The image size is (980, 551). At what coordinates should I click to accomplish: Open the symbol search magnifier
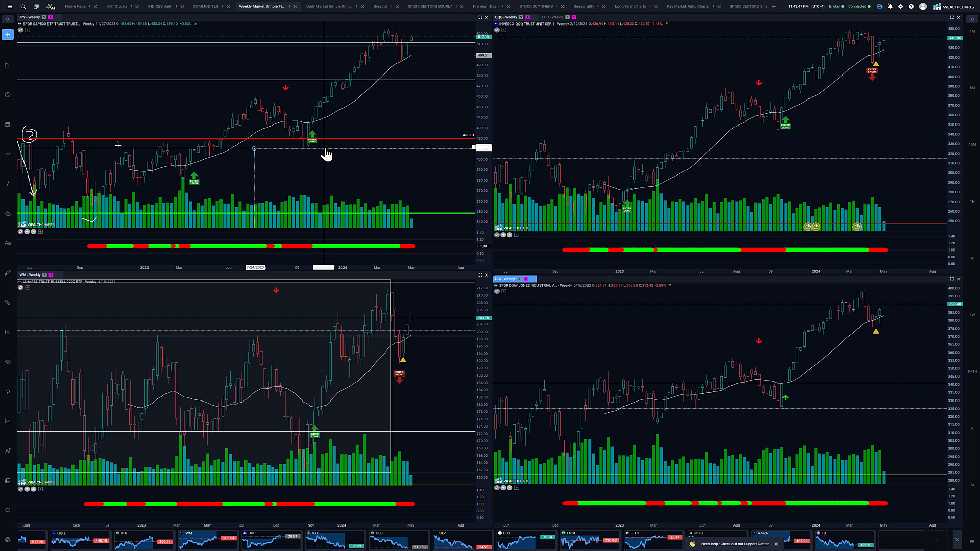23,7
